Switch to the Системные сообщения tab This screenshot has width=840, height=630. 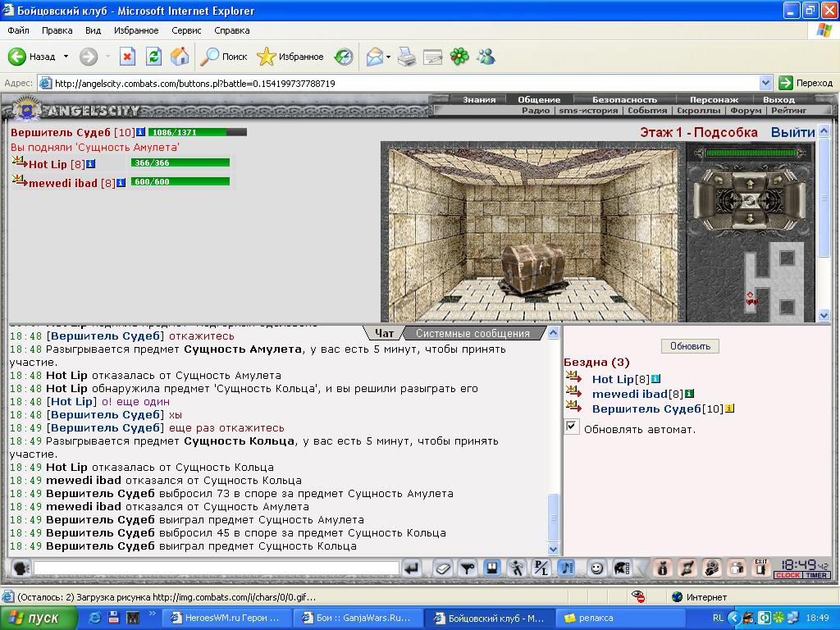pos(472,333)
